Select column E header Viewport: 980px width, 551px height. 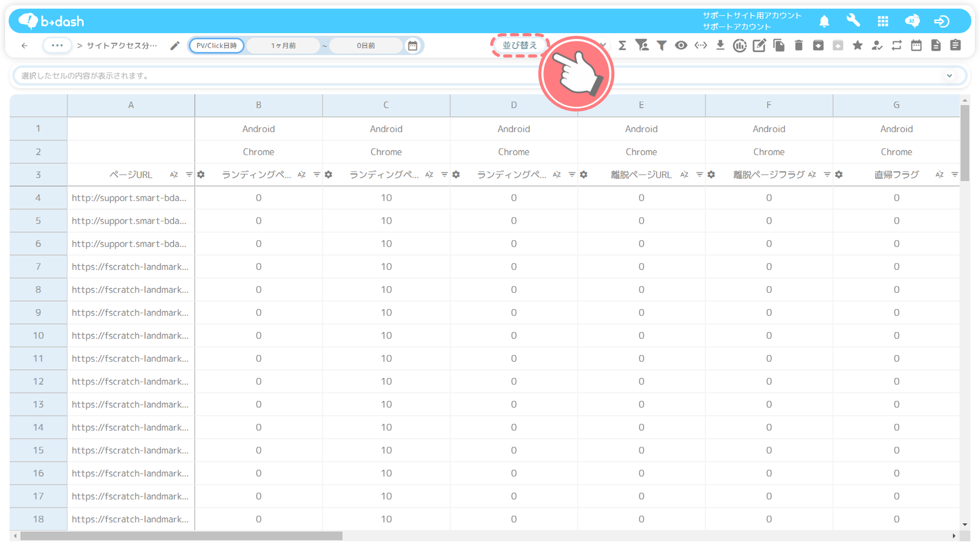click(641, 105)
